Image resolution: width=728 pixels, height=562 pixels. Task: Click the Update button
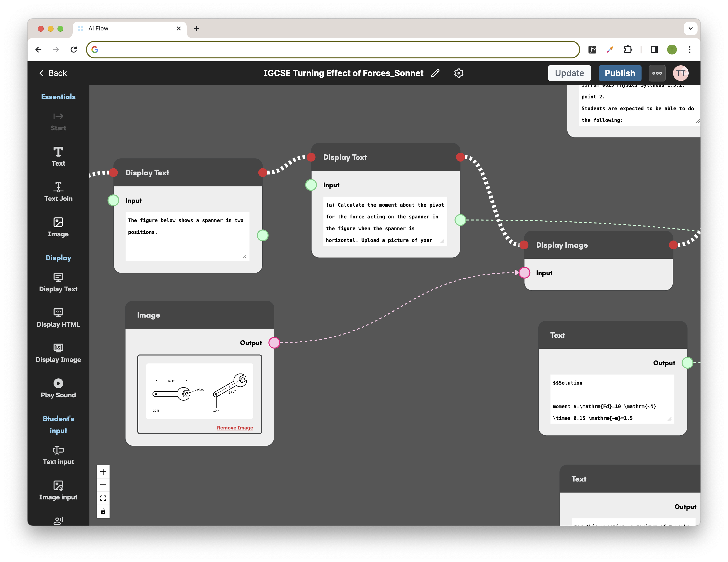pyautogui.click(x=569, y=73)
